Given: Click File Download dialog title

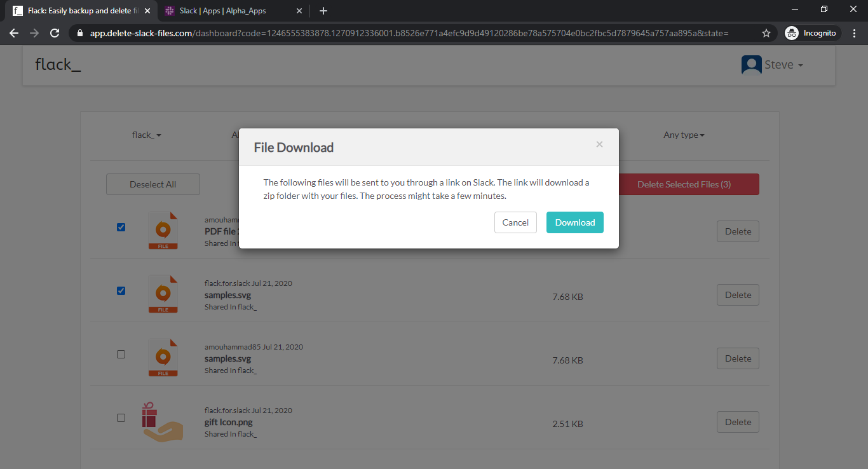Looking at the screenshot, I should [294, 147].
